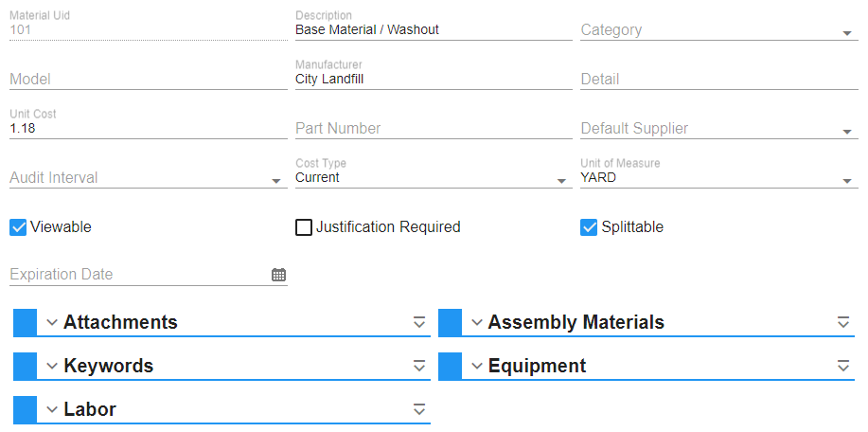Open the Attachments panel filter menu icon
This screenshot has width=868, height=432.
(419, 322)
